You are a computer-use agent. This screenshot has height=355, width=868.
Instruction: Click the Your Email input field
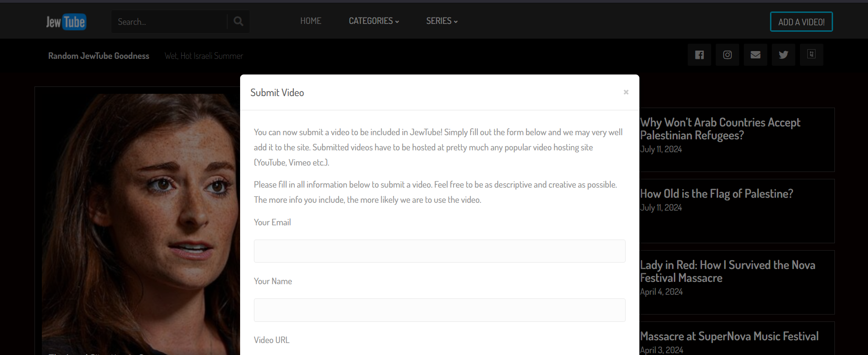click(x=439, y=251)
